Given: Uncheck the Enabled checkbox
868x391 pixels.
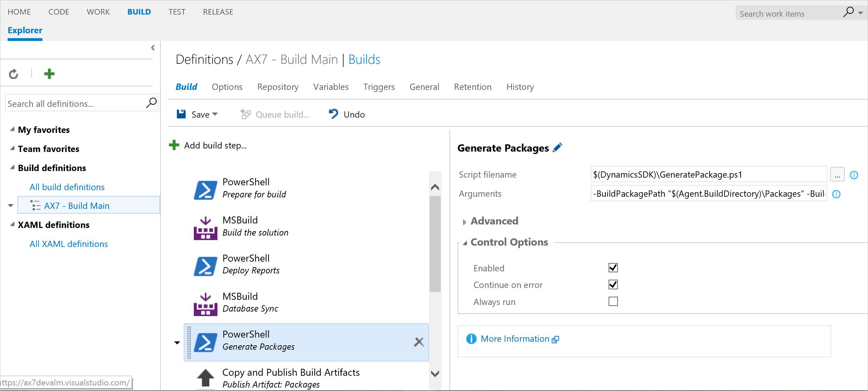Looking at the screenshot, I should (x=613, y=268).
